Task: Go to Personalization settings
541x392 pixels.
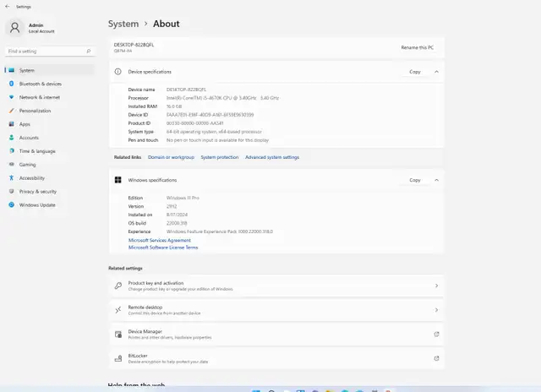Action: [50, 111]
